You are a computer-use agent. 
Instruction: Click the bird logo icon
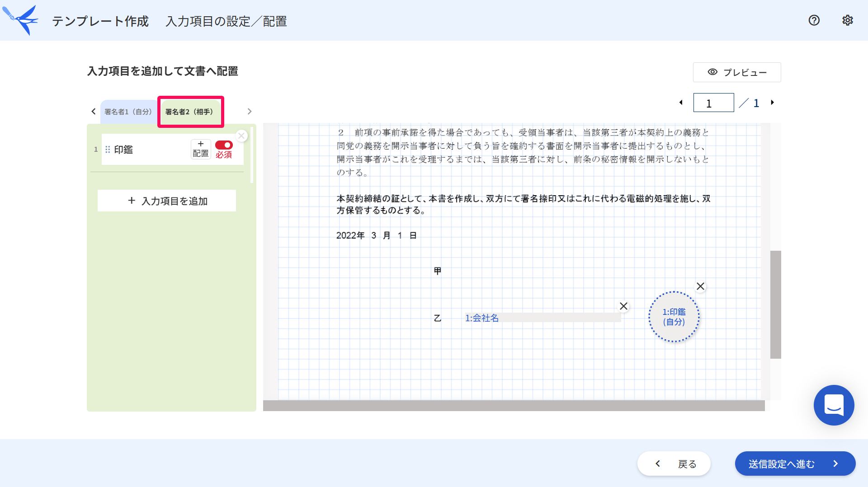21,20
